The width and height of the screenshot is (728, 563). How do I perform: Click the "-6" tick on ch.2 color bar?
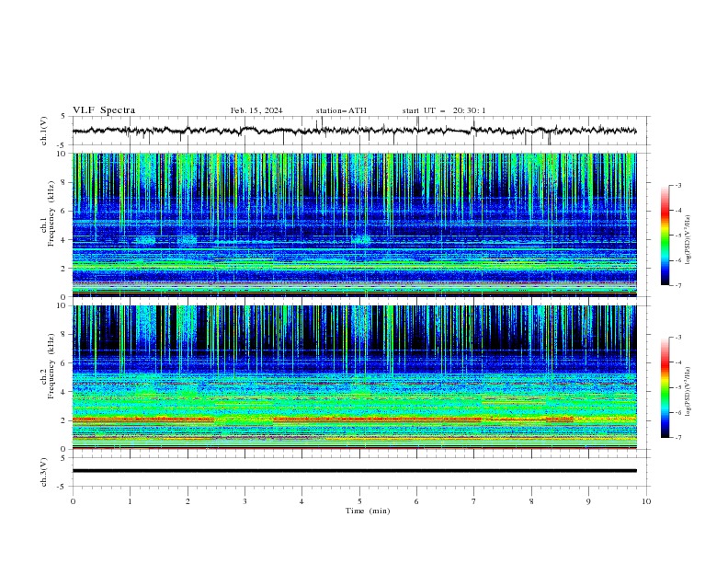click(678, 412)
